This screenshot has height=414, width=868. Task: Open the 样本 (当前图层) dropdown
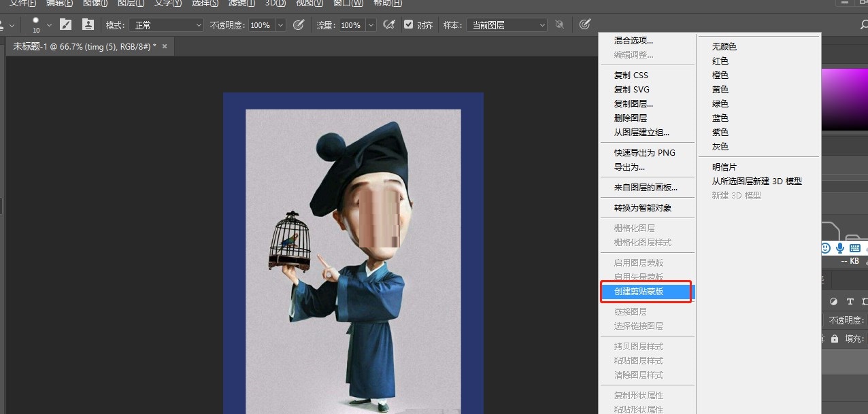click(507, 24)
